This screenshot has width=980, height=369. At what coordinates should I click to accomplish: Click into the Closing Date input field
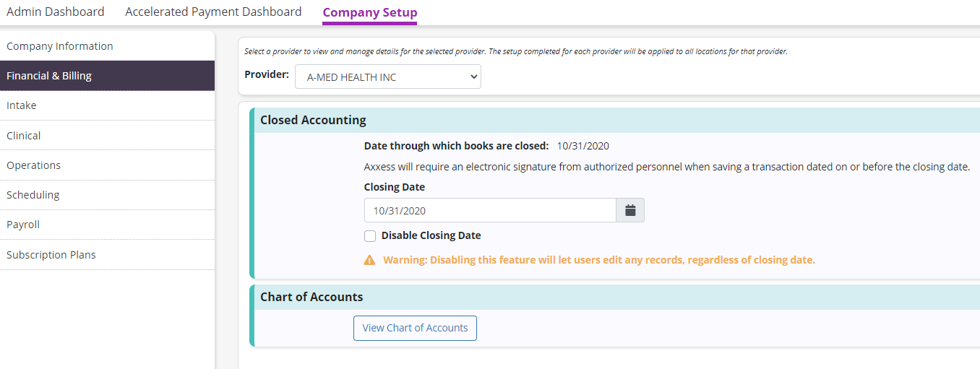pos(489,210)
